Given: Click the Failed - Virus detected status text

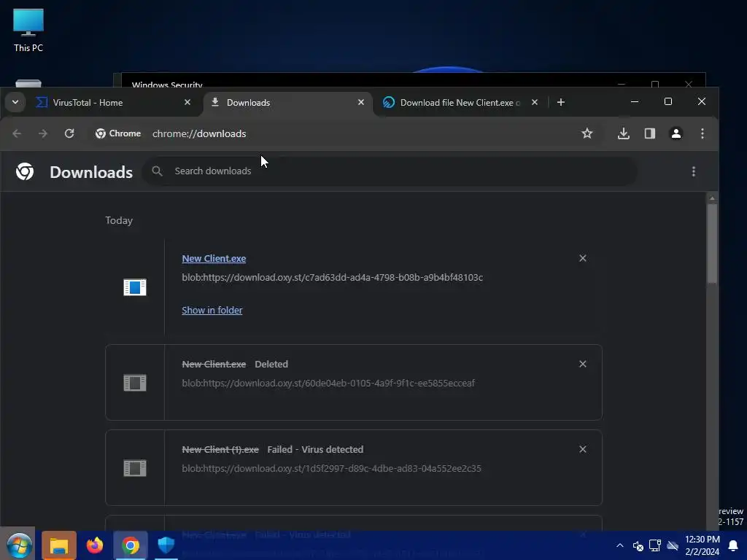Looking at the screenshot, I should coord(315,449).
